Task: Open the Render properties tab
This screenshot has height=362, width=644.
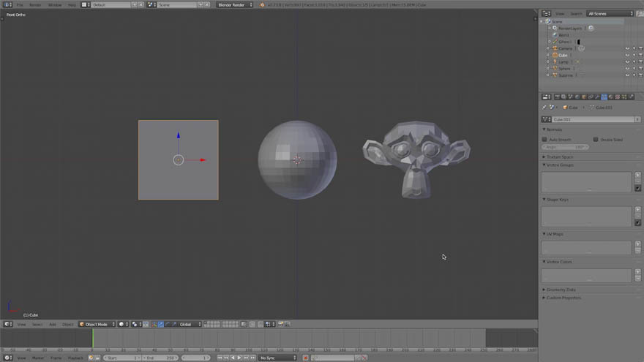Action: tap(557, 97)
